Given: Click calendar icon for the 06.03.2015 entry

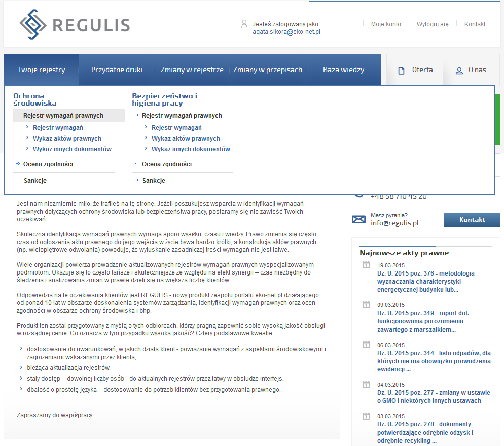Looking at the screenshot, I should [x=366, y=345].
